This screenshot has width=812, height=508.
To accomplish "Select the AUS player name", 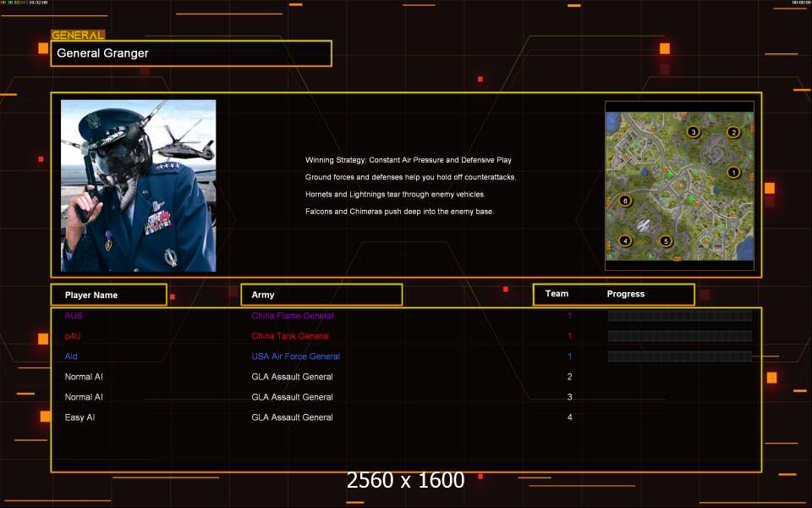I will point(74,316).
